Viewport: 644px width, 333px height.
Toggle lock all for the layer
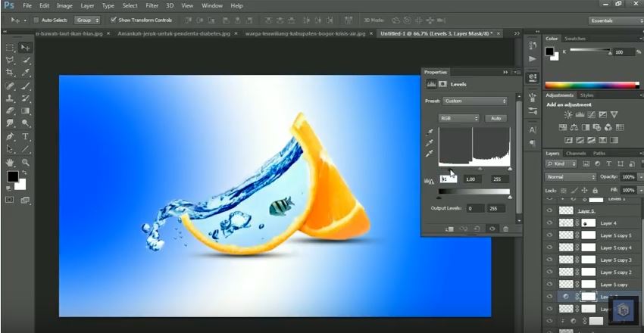[x=595, y=191]
